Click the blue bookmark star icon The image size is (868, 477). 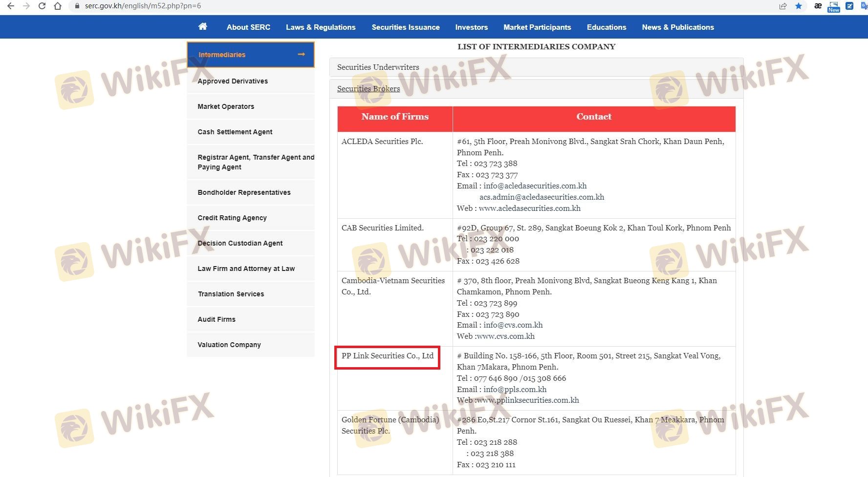point(799,6)
